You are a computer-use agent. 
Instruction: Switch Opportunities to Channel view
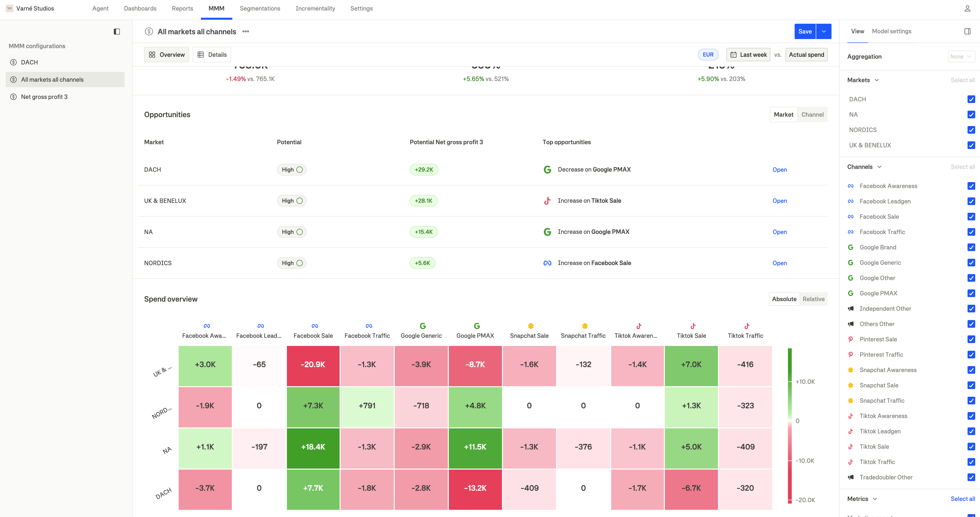pos(812,115)
